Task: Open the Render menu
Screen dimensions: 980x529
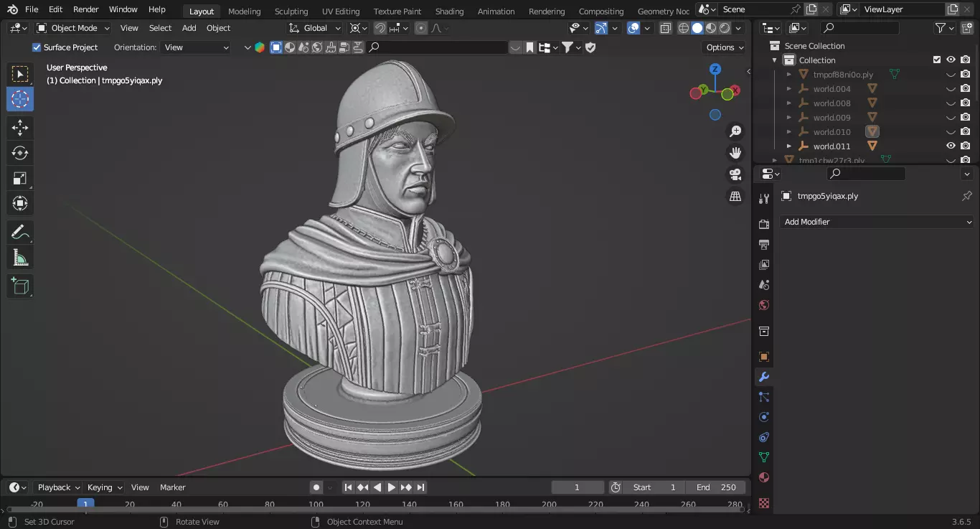Action: coord(86,9)
